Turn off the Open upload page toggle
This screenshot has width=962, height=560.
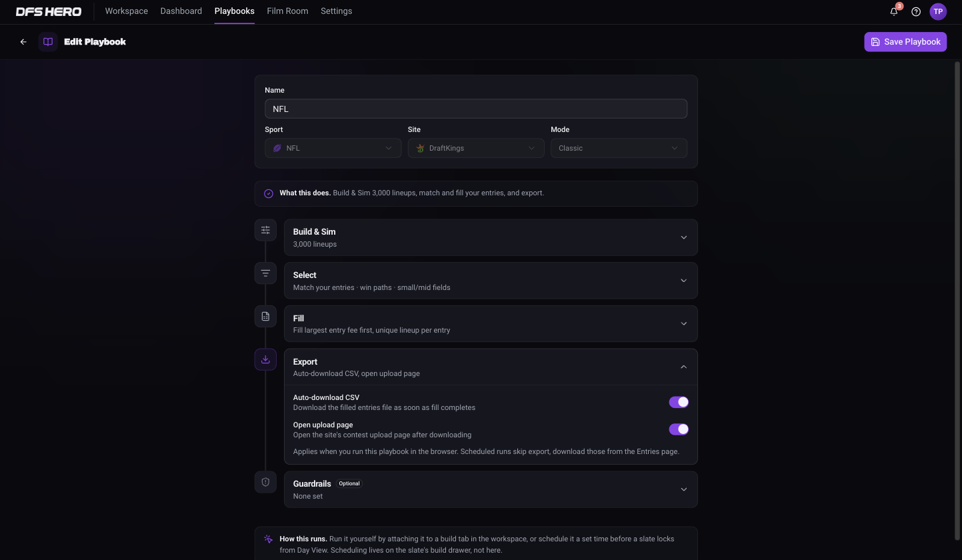tap(679, 429)
